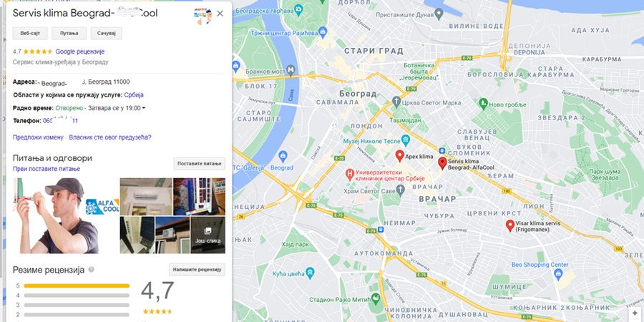Open the Још слика photos thumbnail
The height and width of the screenshot is (322, 644).
pyautogui.click(x=208, y=235)
